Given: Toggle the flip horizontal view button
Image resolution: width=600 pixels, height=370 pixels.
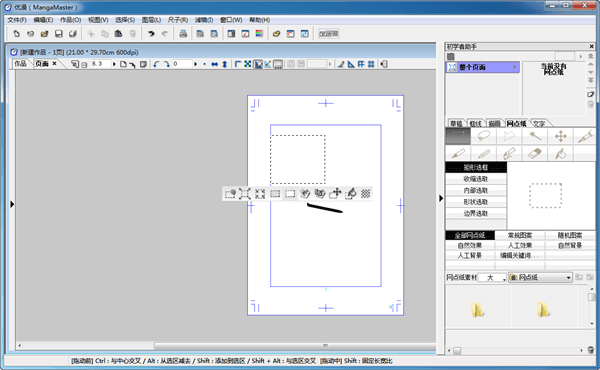Looking at the screenshot, I should click(214, 64).
